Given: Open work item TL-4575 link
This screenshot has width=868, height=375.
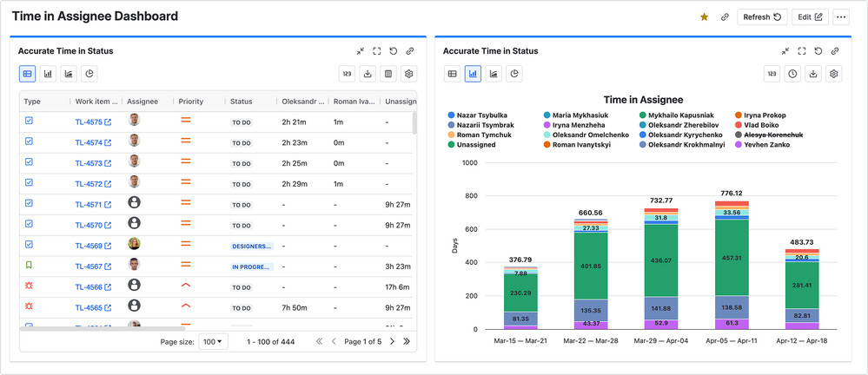Looking at the screenshot, I should click(89, 122).
